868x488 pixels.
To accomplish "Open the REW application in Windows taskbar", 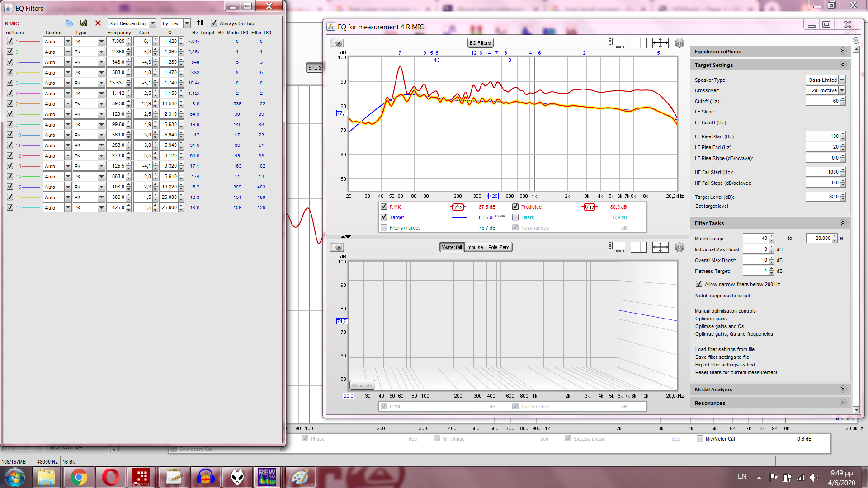I will [x=267, y=477].
